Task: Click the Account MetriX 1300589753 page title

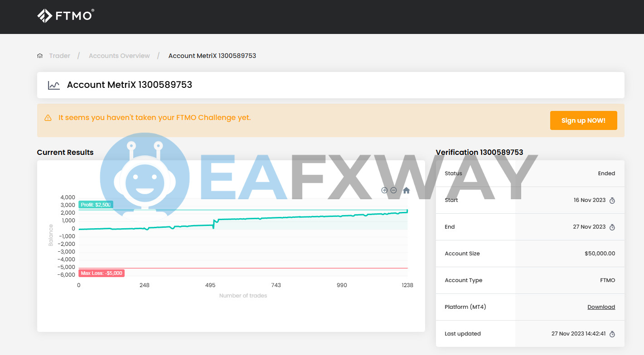Action: [130, 85]
